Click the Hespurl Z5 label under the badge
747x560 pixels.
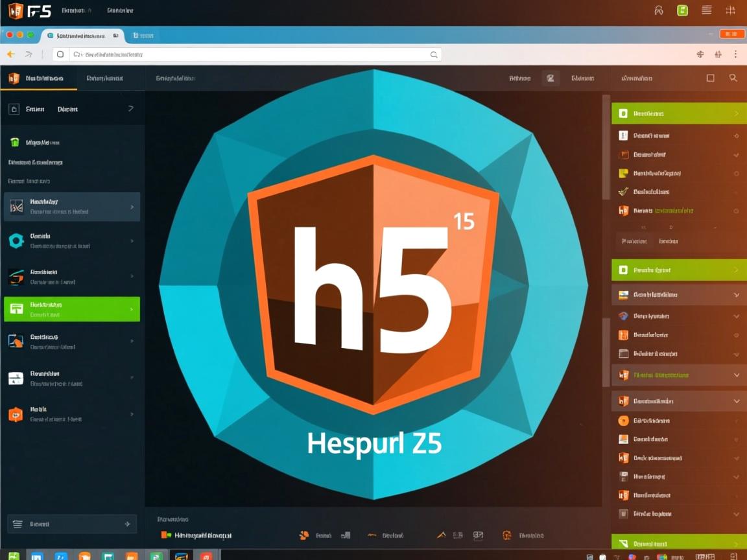click(373, 443)
